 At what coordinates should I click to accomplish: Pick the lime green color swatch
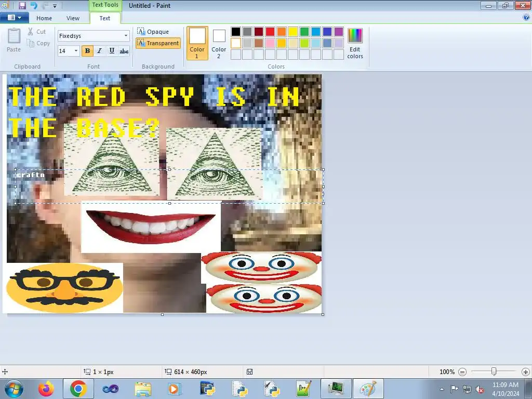[x=304, y=43]
